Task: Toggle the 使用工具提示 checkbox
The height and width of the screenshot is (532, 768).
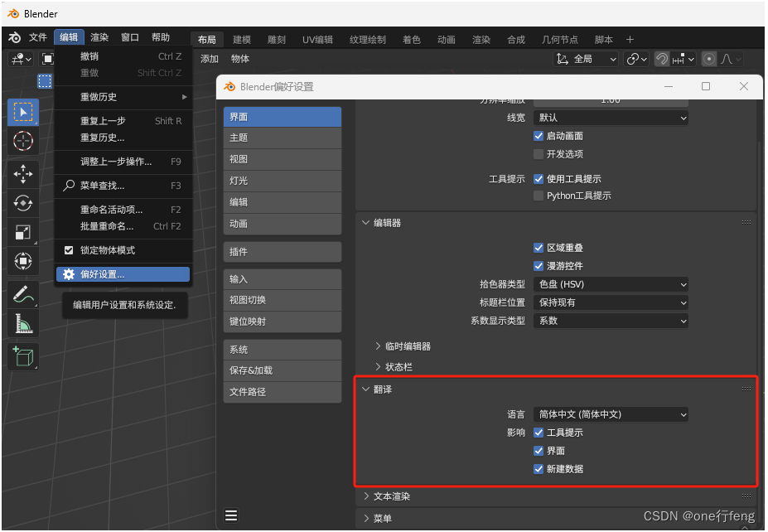Action: tap(539, 179)
